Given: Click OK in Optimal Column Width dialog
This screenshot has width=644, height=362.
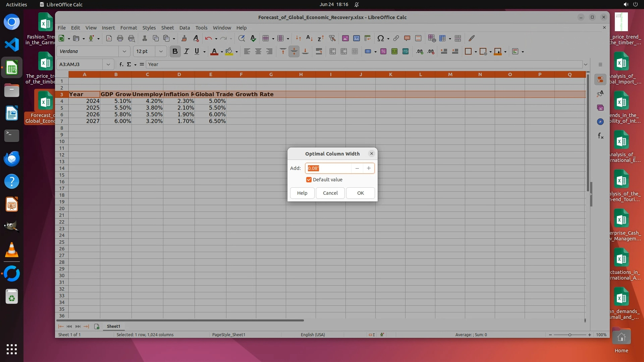Looking at the screenshot, I should point(360,193).
